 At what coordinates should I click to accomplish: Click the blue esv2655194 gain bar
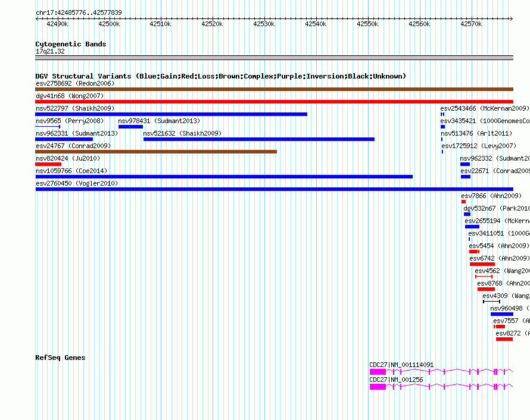(x=472, y=227)
